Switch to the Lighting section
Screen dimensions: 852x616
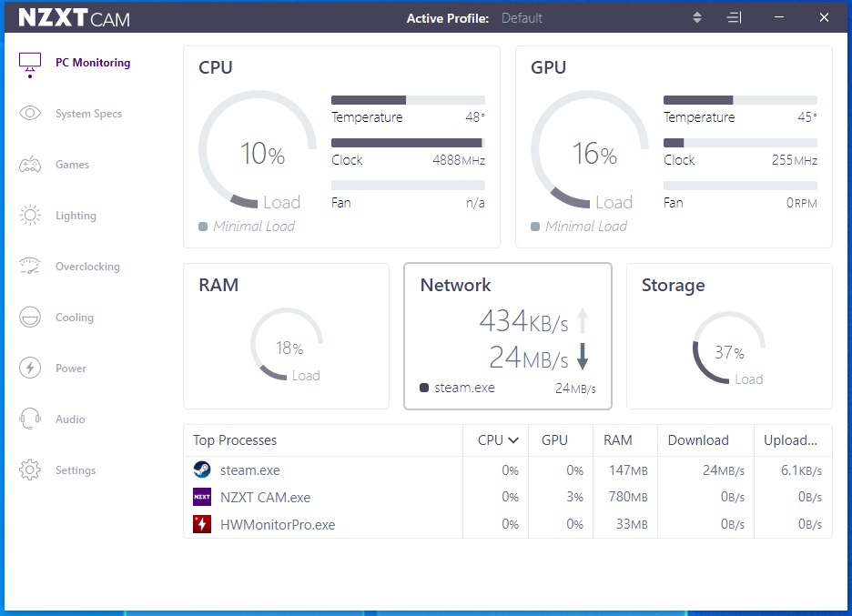click(76, 216)
